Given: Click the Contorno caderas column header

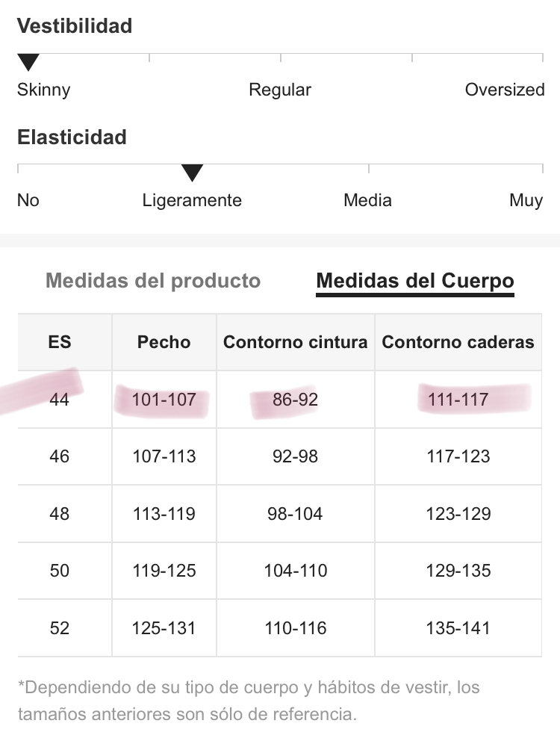Looking at the screenshot, I should coord(458,342).
